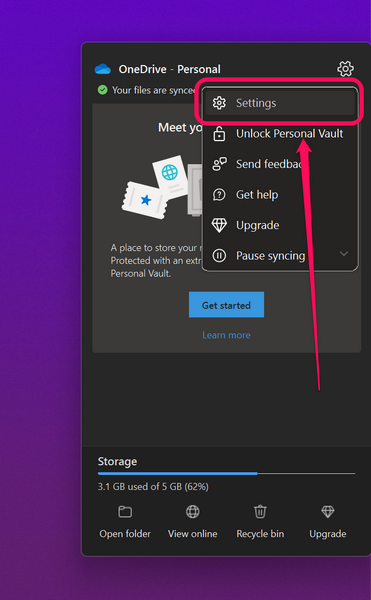371x600 pixels.
Task: Select Get help menu item
Action: click(x=280, y=195)
